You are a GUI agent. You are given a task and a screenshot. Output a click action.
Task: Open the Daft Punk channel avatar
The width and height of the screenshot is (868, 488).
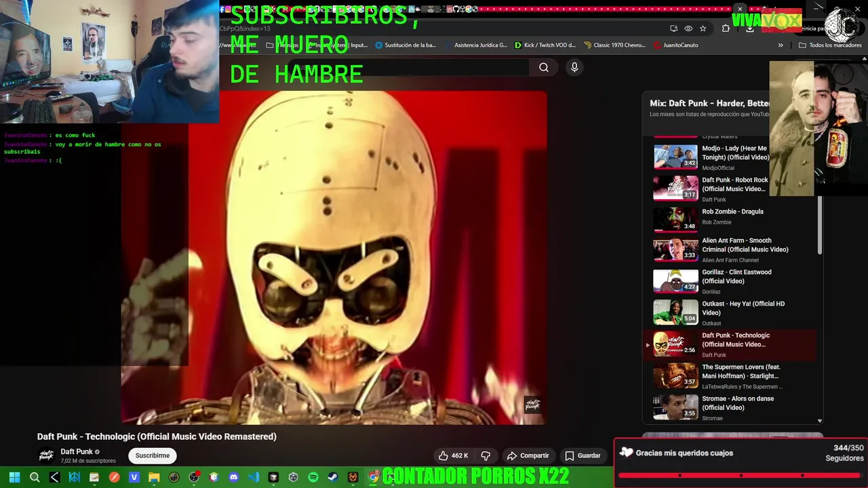click(46, 455)
